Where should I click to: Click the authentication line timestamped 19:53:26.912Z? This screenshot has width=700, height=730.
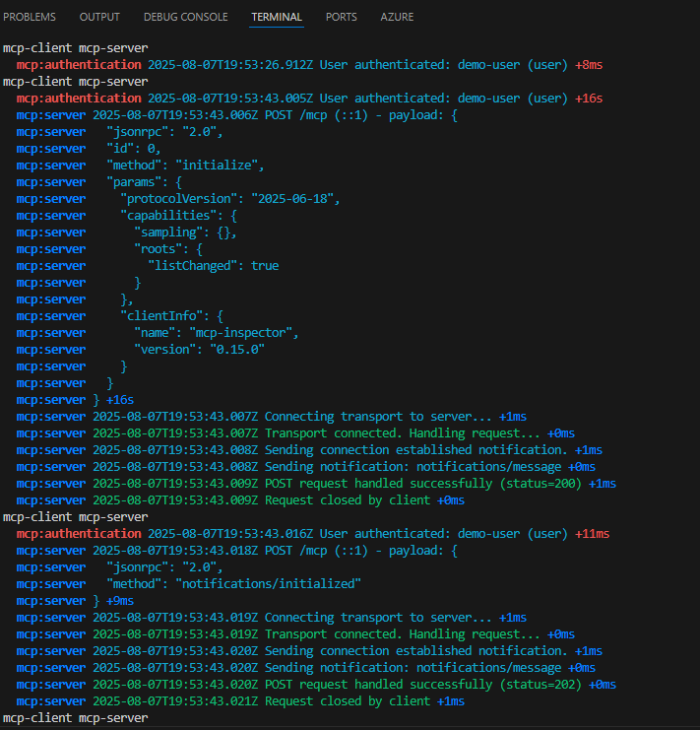point(309,65)
